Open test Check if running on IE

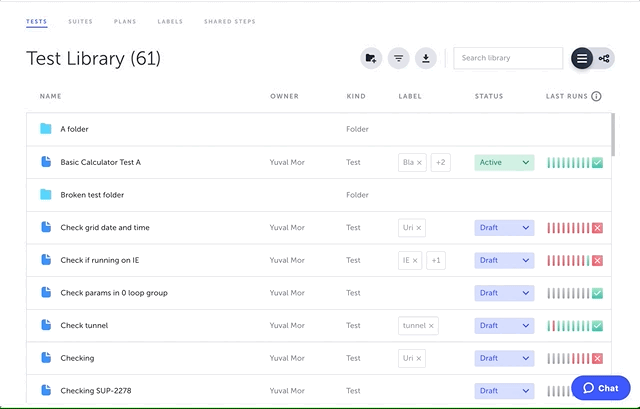[100, 260]
